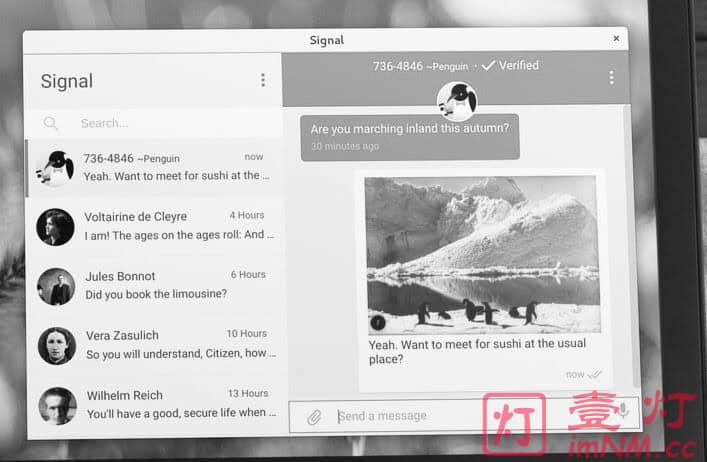Click Jules Bonnot's avatar
The image size is (707, 462).
pos(56,287)
